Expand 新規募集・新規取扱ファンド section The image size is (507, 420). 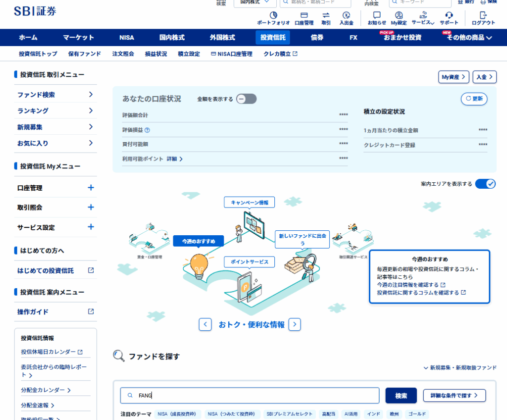[x=460, y=367]
